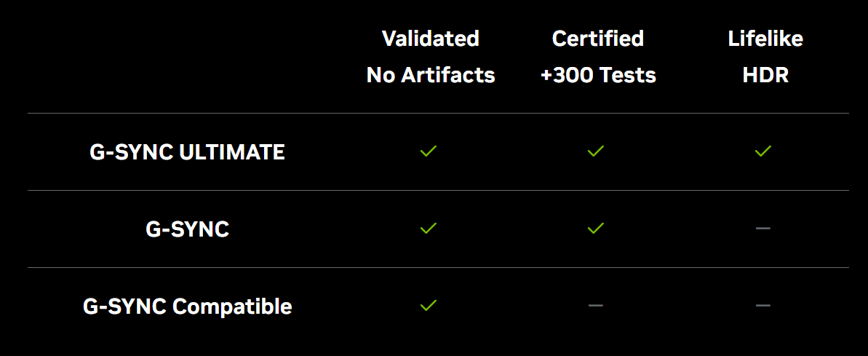The width and height of the screenshot is (868, 356).
Task: Click the HDR text in header
Action: (765, 75)
